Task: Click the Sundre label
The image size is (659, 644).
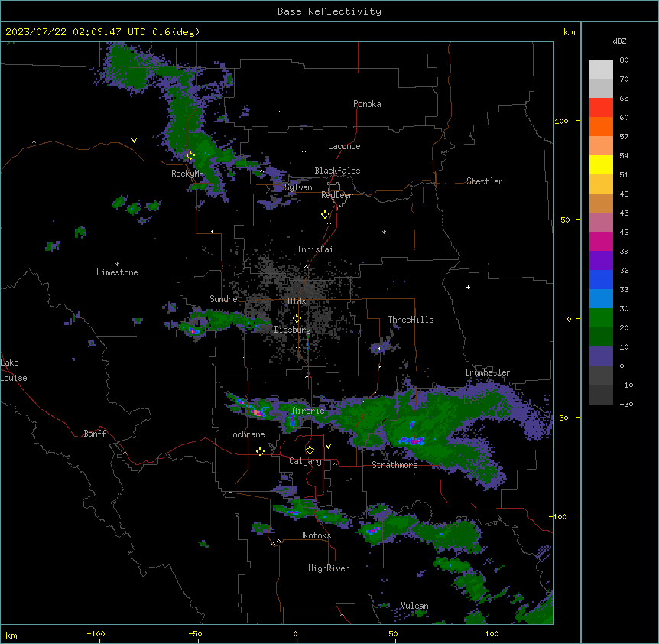Action: coord(223,299)
